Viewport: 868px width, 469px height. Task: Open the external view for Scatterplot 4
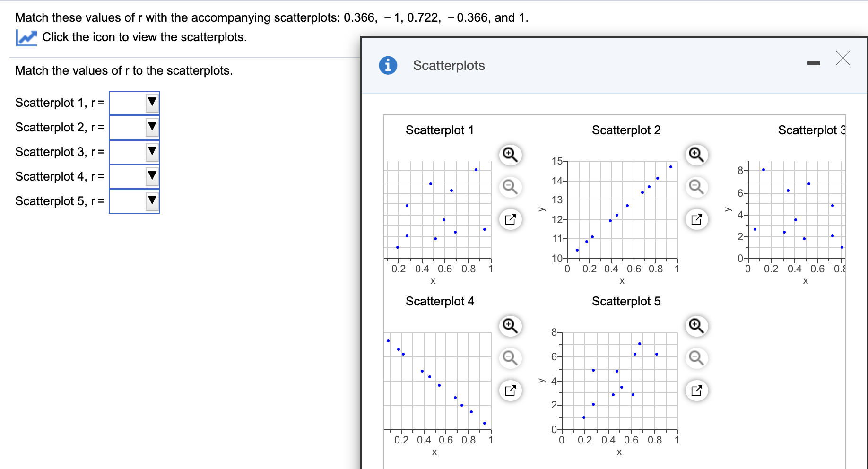point(510,391)
